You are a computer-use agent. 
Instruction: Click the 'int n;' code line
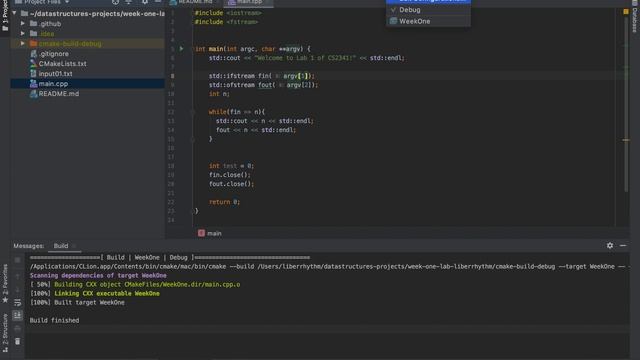pyautogui.click(x=219, y=94)
